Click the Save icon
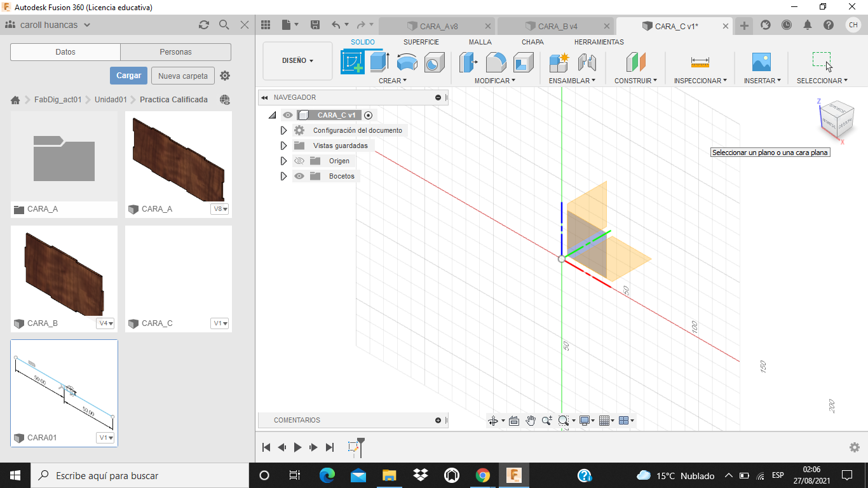 point(315,25)
